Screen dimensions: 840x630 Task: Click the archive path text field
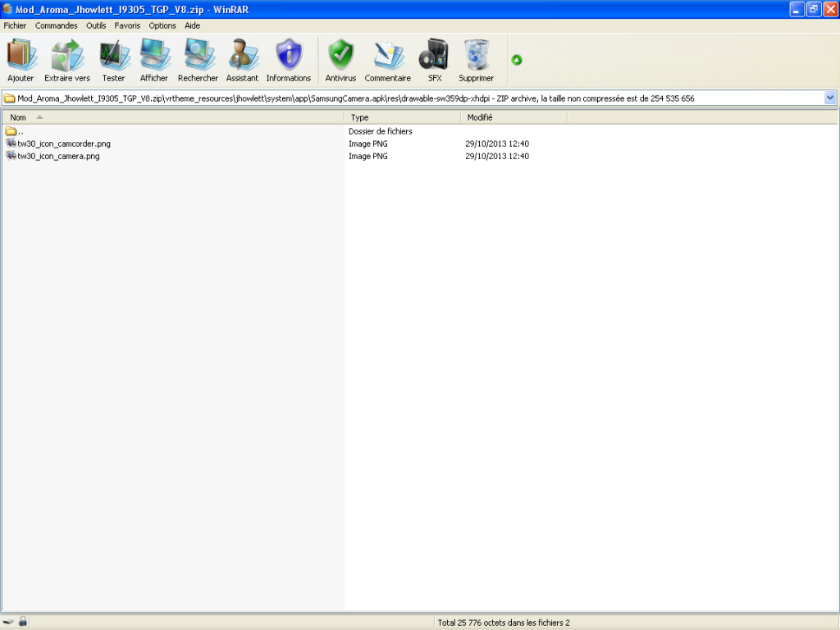coord(420,98)
